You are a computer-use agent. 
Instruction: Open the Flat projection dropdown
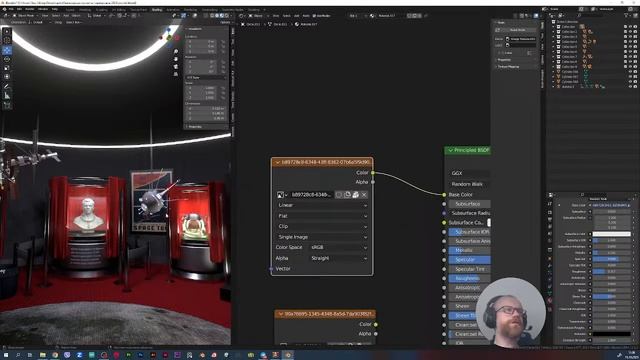point(322,216)
